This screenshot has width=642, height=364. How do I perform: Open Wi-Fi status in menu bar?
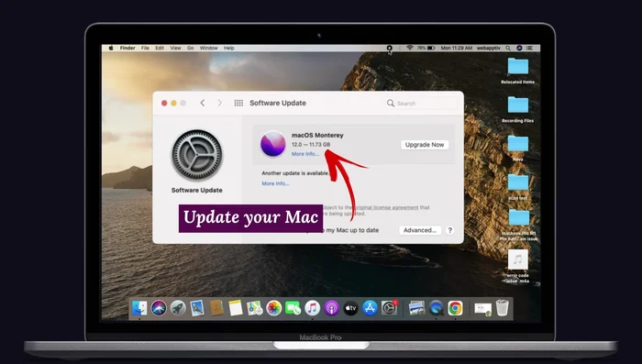410,48
